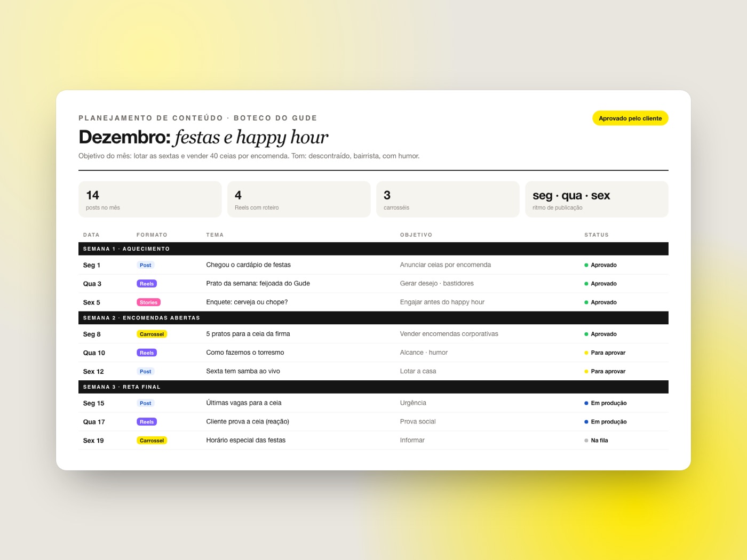
Task: Click the 'Aprovado pelo cliente' badge
Action: click(630, 118)
